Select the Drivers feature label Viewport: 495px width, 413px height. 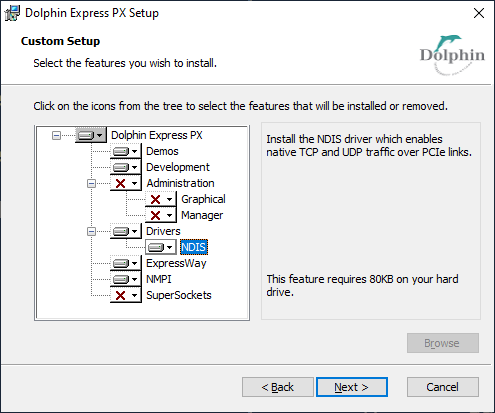click(163, 231)
